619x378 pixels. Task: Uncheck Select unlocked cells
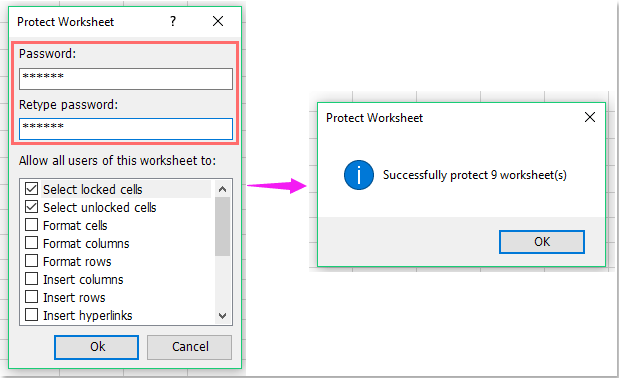pos(32,207)
